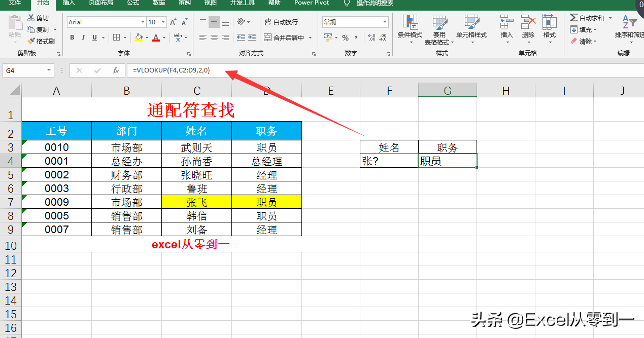This screenshot has width=644, height=338.
Task: Select cell F4 containing 张?
Action: coord(389,161)
